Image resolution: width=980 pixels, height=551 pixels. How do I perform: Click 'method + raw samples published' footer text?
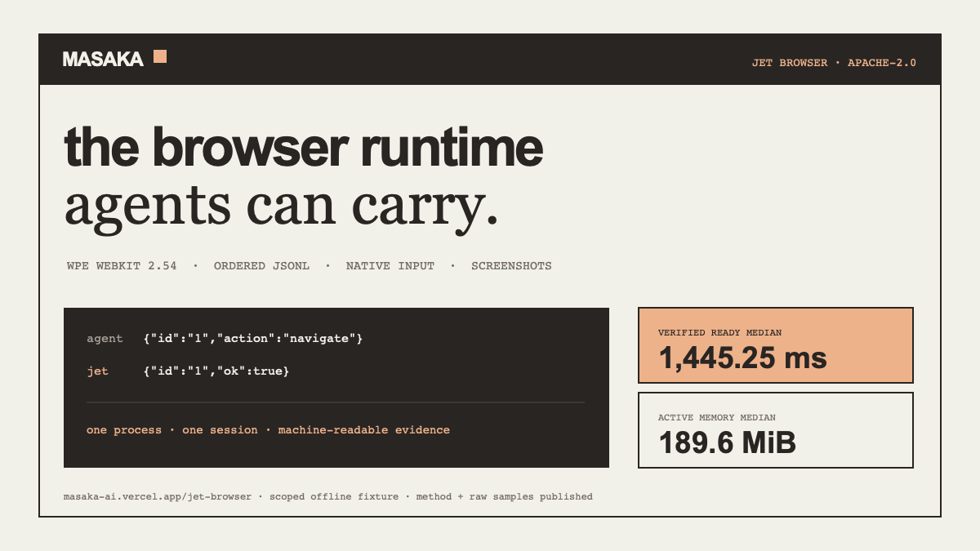tap(505, 496)
